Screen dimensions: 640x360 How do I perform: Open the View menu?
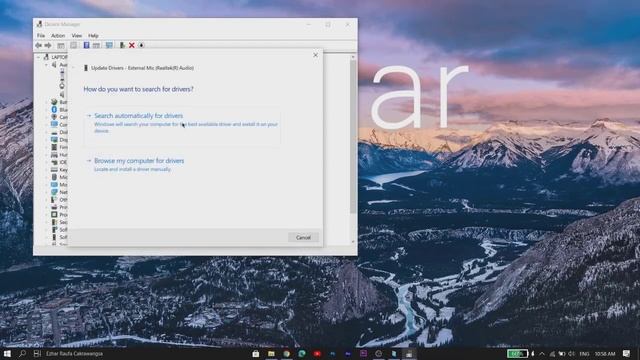coord(77,36)
